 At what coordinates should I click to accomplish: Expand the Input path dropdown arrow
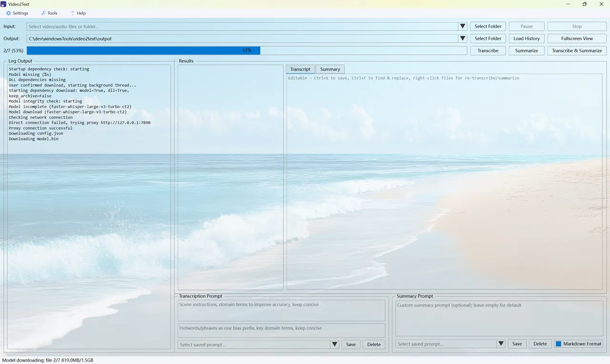[462, 26]
